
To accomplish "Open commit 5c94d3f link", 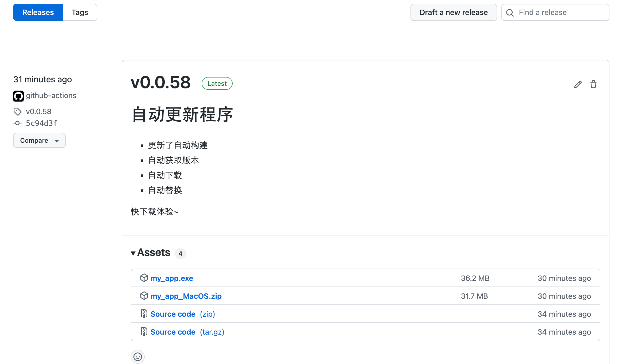I will pos(41,123).
